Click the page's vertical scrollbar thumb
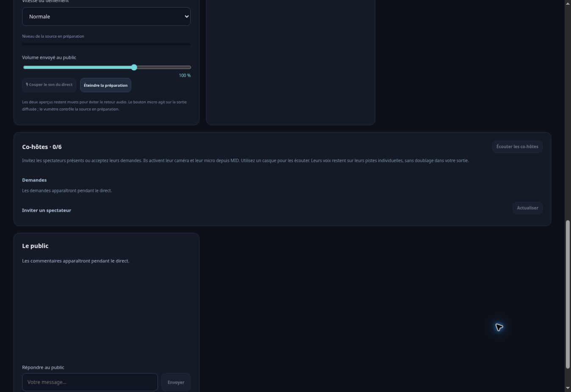This screenshot has width=571, height=392. (568, 294)
